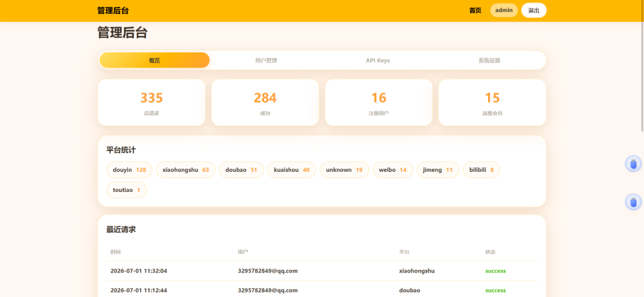Click xiaohongshu in the recent requests table
The width and height of the screenshot is (644, 297).
coord(417,271)
